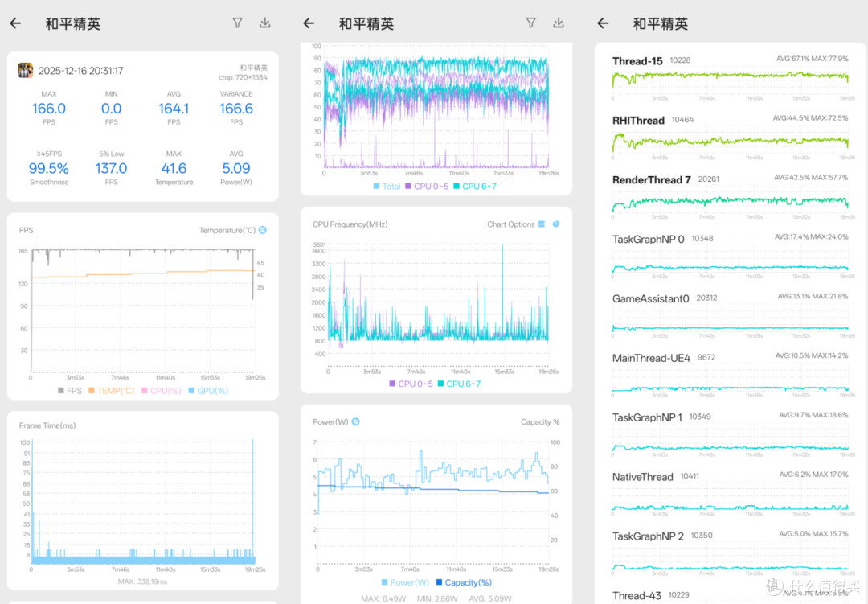Toggle Capacity(%) series in the power legend
Viewport: 868px width, 604px height.
464,582
